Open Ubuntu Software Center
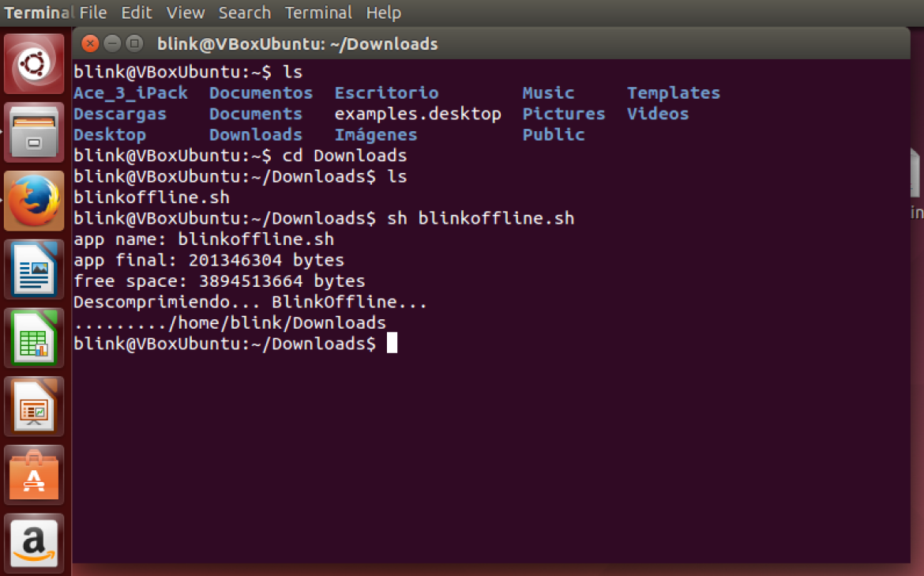The image size is (924, 576). pyautogui.click(x=34, y=474)
